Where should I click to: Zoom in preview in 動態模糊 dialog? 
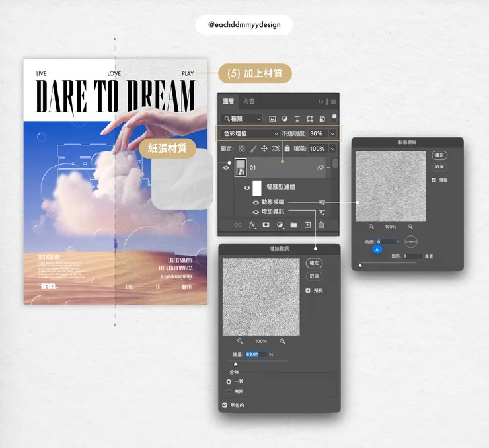[410, 227]
